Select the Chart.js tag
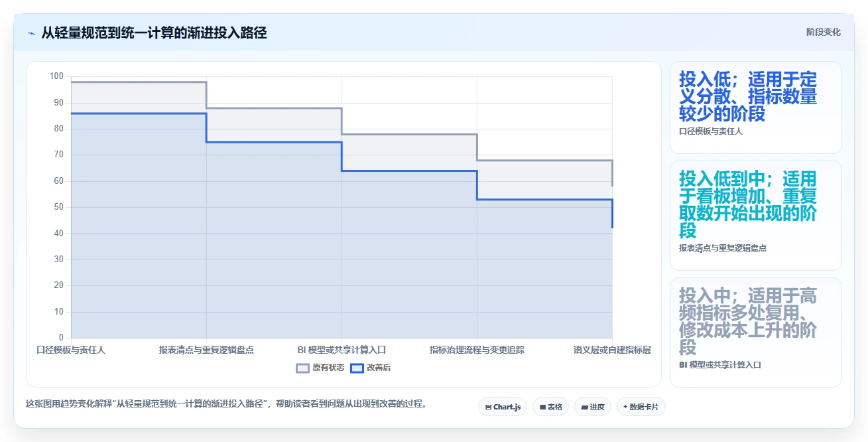 [x=503, y=407]
